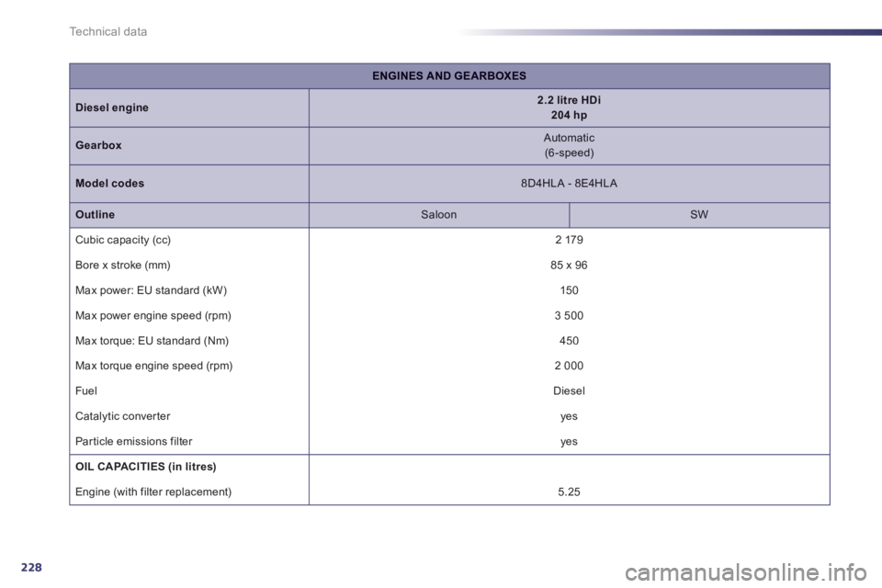Click 'Max power: EU standard (kW)' label

click(x=152, y=290)
